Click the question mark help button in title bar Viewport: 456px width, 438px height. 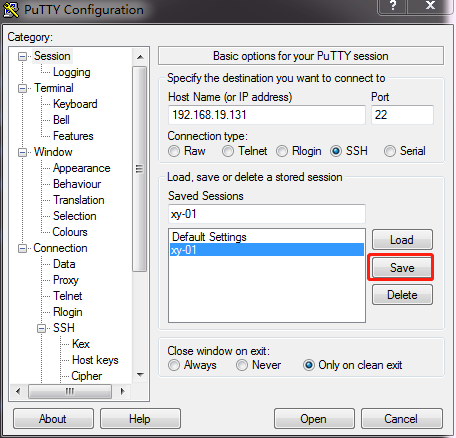tap(393, 6)
